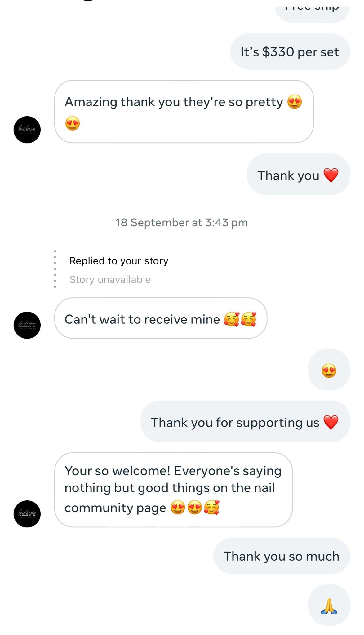Tap the red heart in "Thank you" bubble
This screenshot has height=635, width=364.
331,175
